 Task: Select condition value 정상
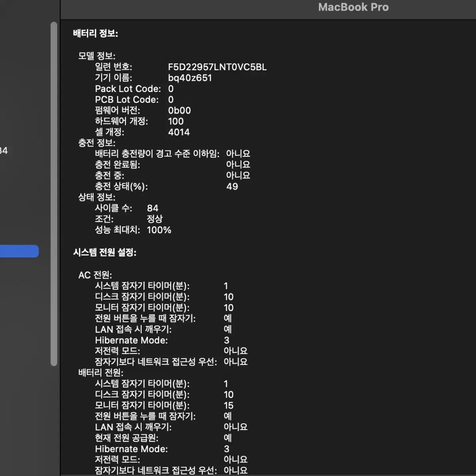pyautogui.click(x=155, y=219)
